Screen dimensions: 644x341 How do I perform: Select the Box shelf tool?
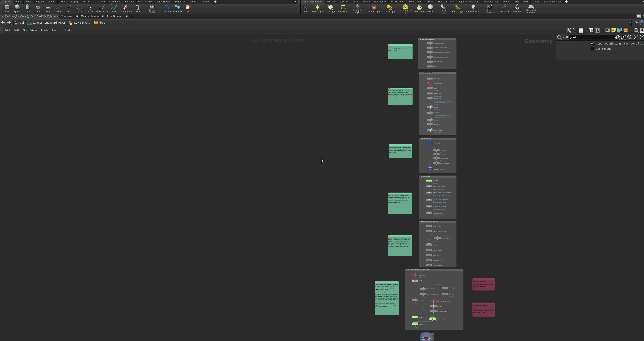pyautogui.click(x=7, y=8)
